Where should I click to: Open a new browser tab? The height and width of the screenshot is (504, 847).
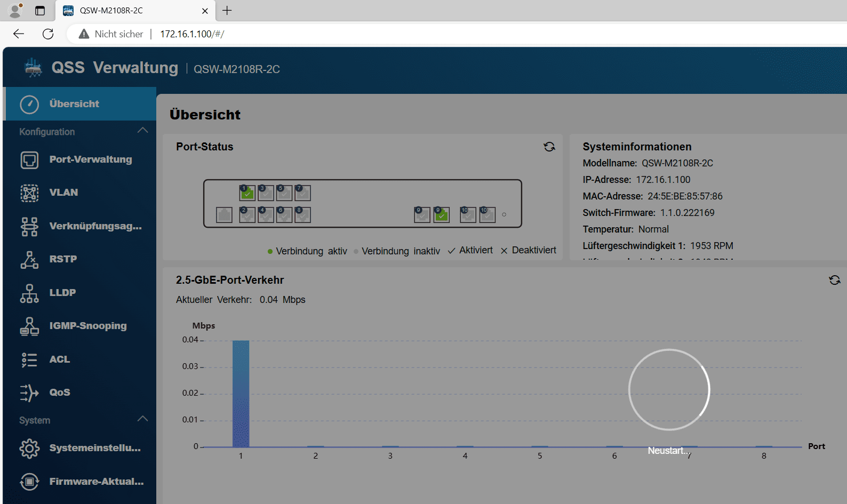click(x=227, y=11)
